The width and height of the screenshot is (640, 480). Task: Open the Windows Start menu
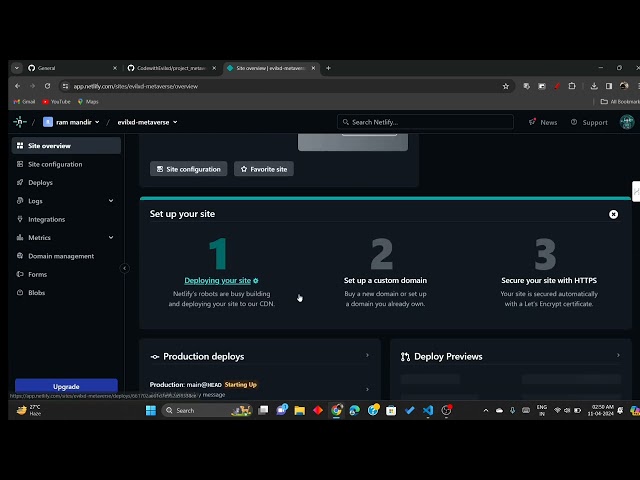click(x=151, y=410)
